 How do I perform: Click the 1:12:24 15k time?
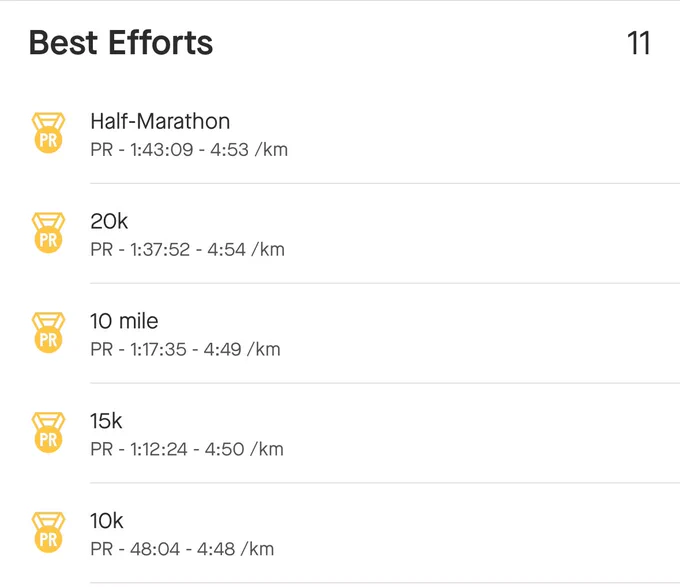(159, 449)
